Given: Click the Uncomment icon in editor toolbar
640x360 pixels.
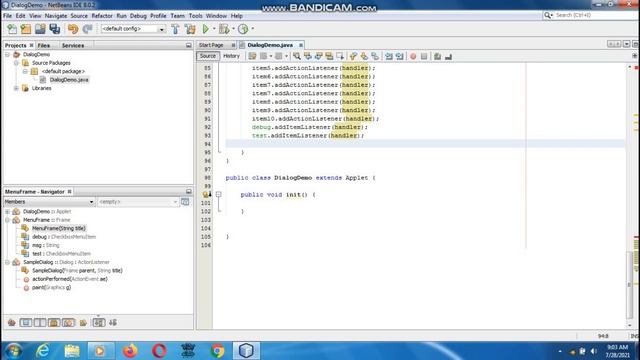Looking at the screenshot, I should [x=449, y=56].
